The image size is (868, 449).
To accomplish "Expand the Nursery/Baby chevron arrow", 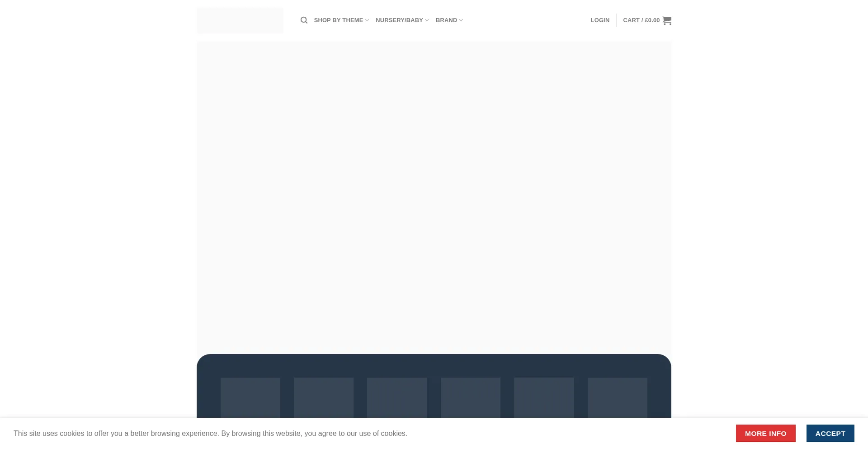I will coord(427,20).
